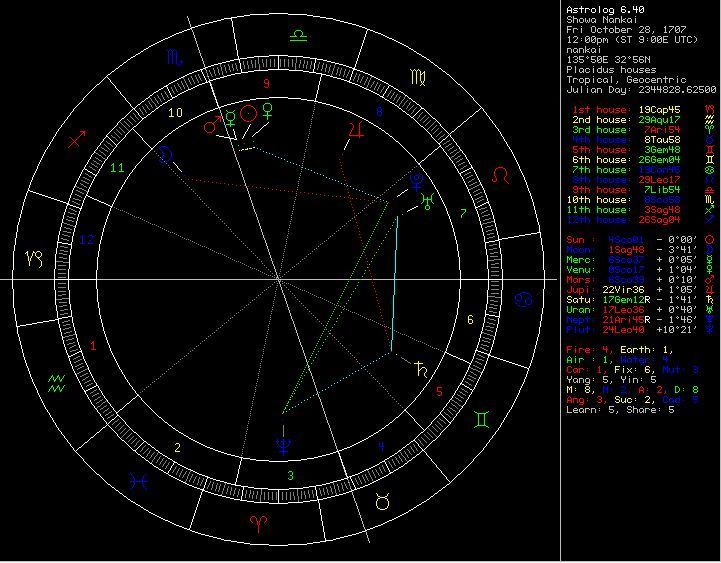This screenshot has width=721, height=563.
Task: Select the green Mercury symbol inside the chart
Action: [x=230, y=118]
